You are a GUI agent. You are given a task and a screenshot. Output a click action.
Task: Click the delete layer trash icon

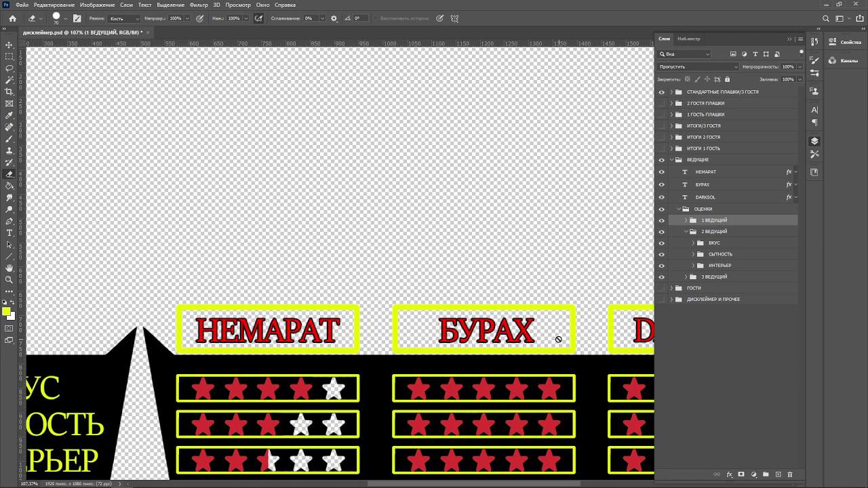pos(790,474)
